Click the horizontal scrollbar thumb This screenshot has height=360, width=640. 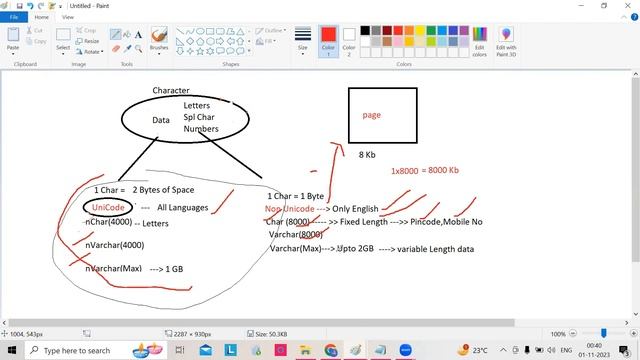(x=261, y=323)
